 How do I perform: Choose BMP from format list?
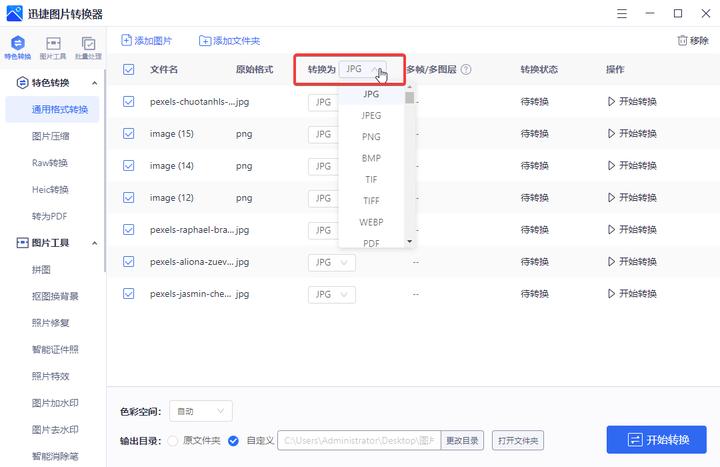coord(371,158)
